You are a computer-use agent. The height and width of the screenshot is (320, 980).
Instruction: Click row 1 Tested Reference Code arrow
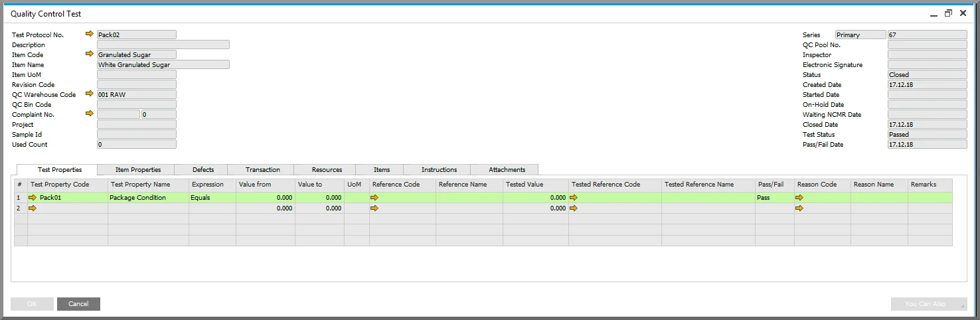coord(574,198)
